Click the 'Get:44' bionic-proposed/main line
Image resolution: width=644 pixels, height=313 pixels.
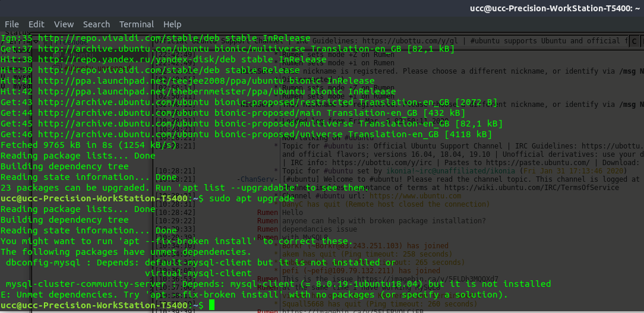(233, 113)
